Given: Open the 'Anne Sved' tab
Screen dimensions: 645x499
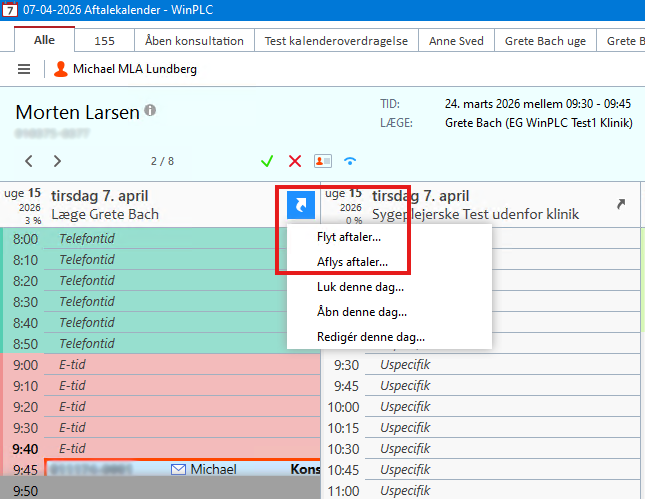Looking at the screenshot, I should [x=456, y=41].
